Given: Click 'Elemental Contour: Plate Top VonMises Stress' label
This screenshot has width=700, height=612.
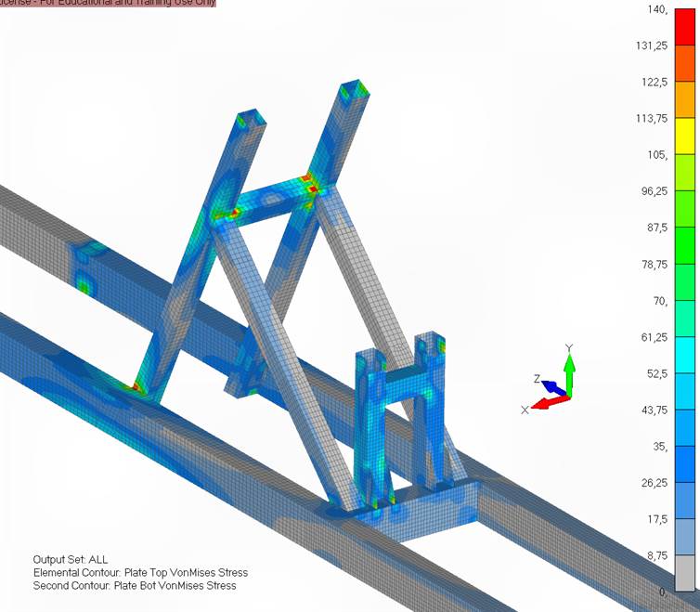Looking at the screenshot, I should 140,573.
